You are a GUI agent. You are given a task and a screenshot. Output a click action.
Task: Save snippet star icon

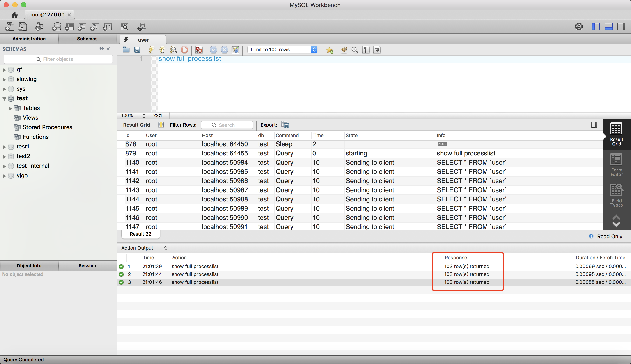[x=330, y=50]
